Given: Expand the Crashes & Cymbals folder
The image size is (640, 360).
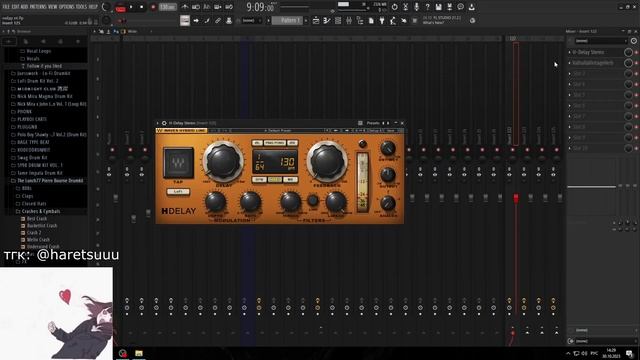Looking at the screenshot, I should pyautogui.click(x=41, y=211).
